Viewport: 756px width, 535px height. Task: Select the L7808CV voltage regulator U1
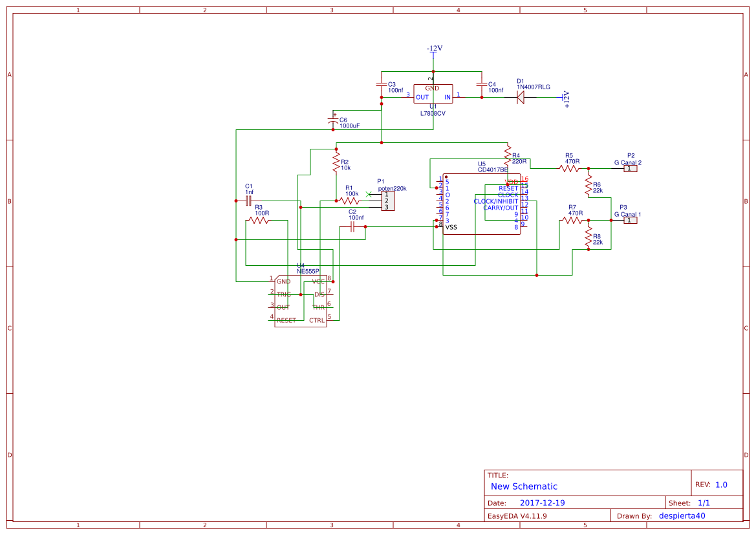point(433,95)
